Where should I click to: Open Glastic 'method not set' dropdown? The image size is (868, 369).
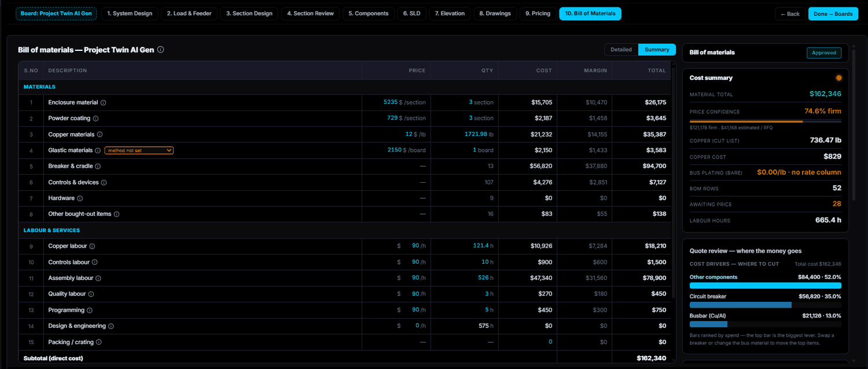[139, 150]
